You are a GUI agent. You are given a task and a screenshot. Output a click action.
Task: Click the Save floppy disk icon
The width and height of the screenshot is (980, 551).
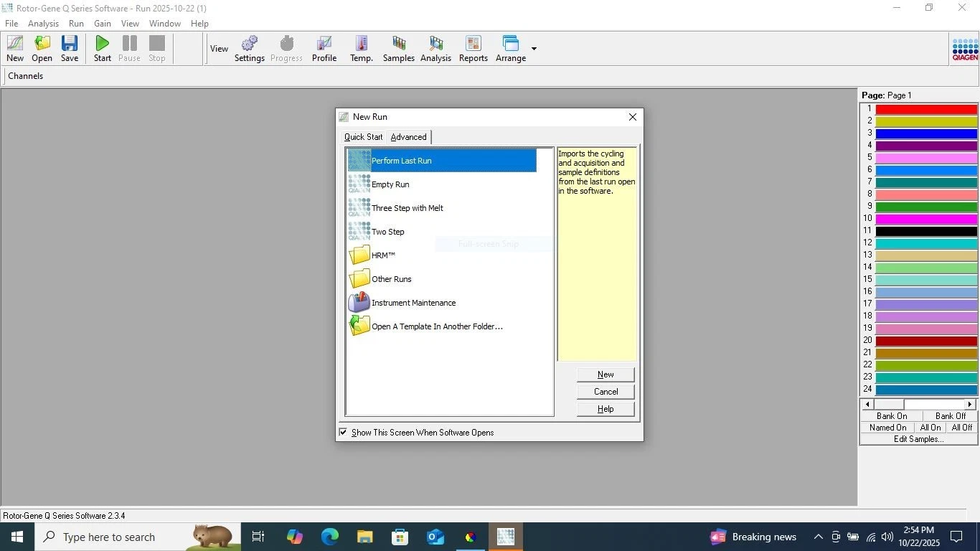(x=70, y=44)
